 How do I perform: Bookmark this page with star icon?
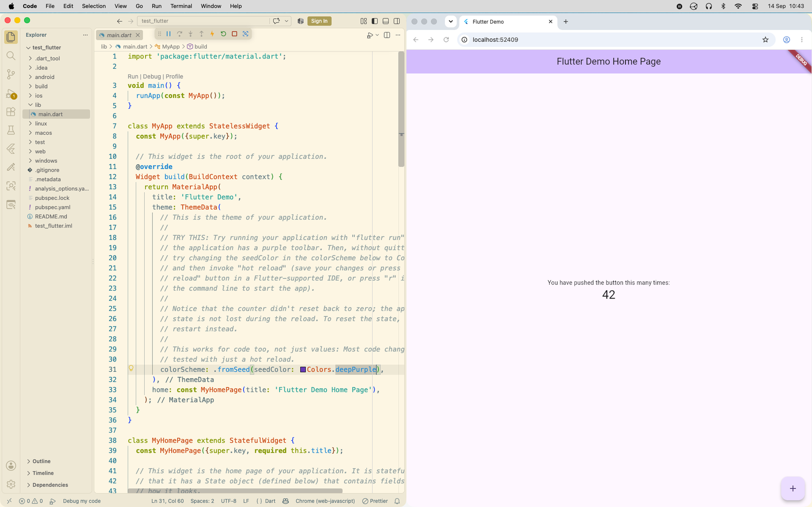pyautogui.click(x=765, y=40)
